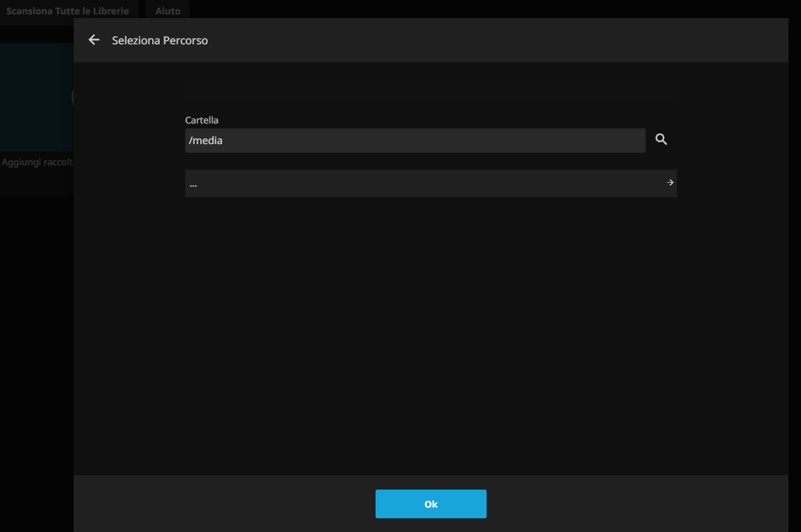Click the blank space right of search icon
The width and height of the screenshot is (801, 532).
tap(730, 140)
